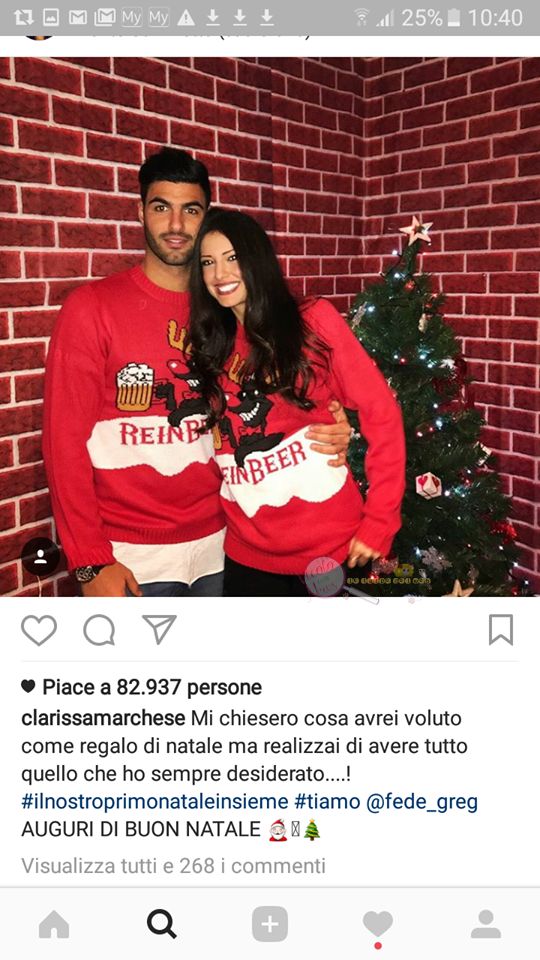Share the post with the paper plane icon

click(x=159, y=629)
